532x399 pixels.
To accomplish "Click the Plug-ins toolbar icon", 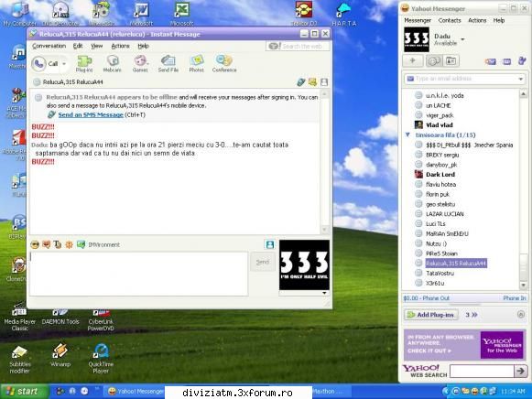I will pos(84,63).
